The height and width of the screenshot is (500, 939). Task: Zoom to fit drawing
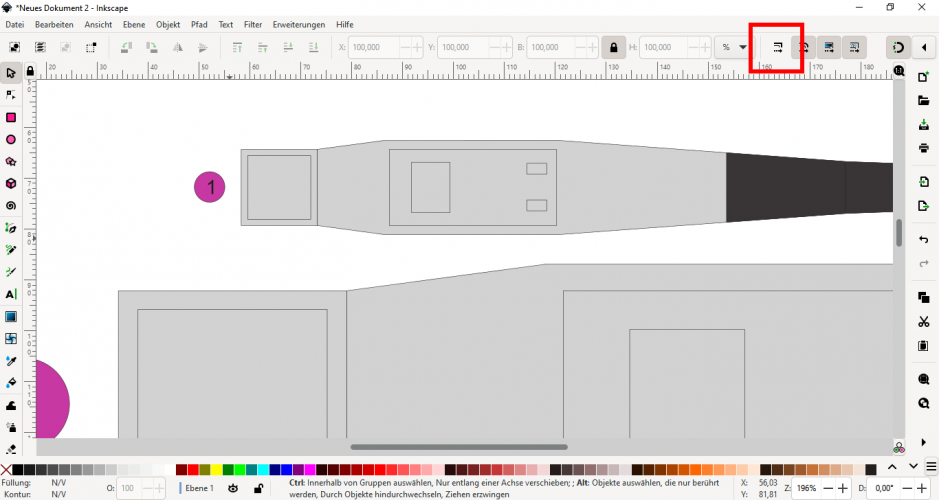[x=923, y=403]
